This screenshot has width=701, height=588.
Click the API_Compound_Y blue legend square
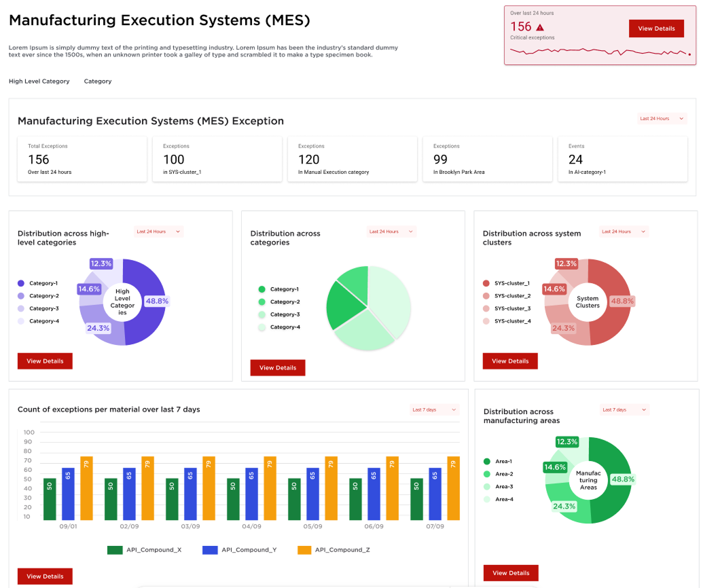[210, 550]
